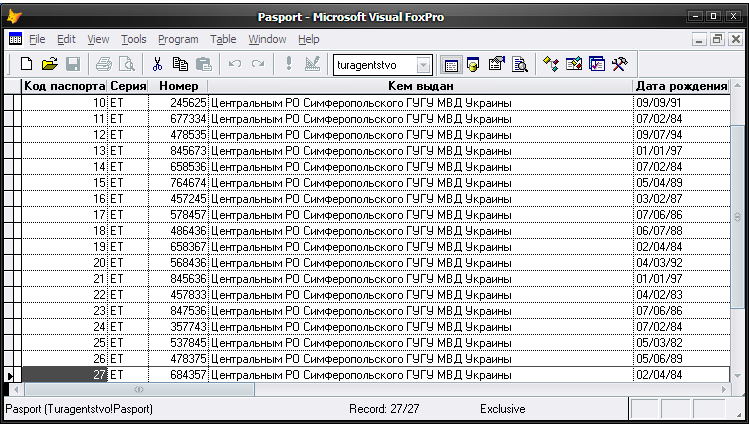
Task: Click the Copy toolbar icon
Action: coord(180,64)
